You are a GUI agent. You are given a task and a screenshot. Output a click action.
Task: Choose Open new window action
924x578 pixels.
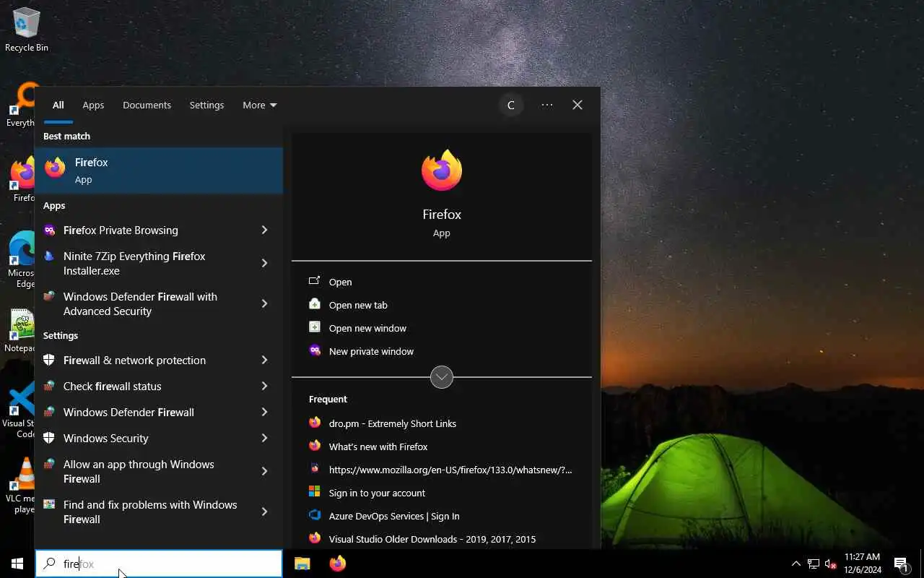coord(442,328)
